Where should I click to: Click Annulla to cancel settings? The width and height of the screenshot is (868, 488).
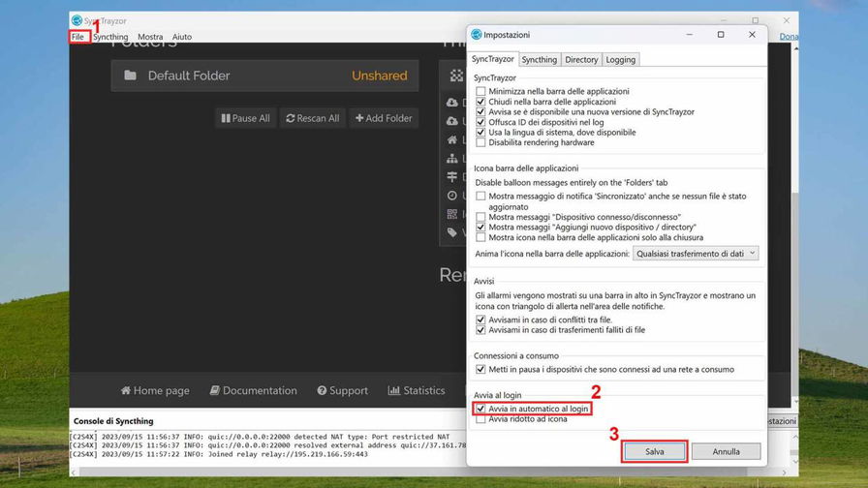coord(726,451)
